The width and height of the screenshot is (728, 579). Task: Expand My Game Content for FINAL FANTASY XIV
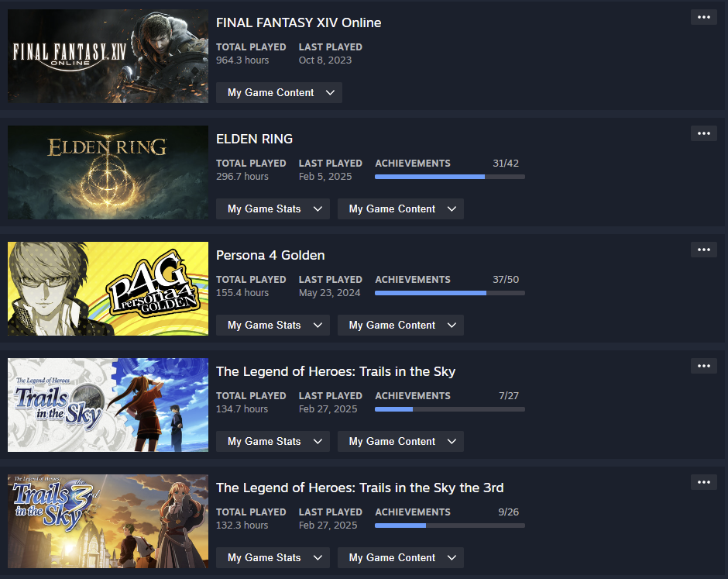279,92
